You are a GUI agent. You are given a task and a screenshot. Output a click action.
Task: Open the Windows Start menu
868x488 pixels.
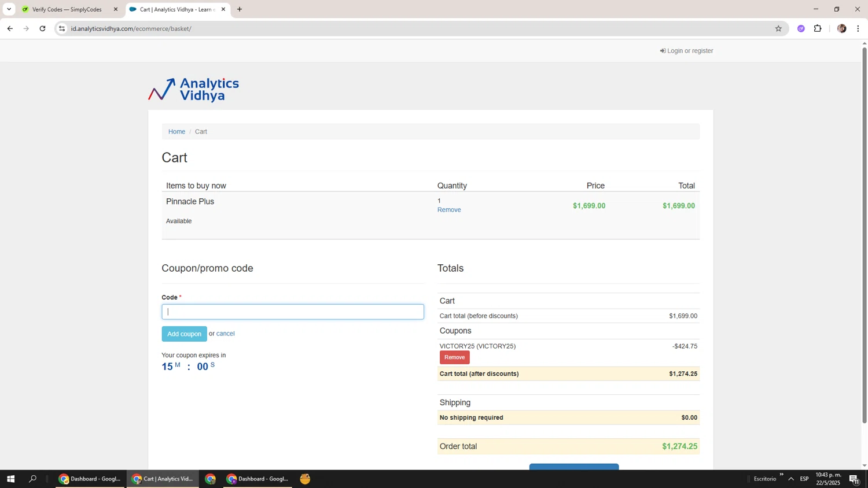(10, 479)
